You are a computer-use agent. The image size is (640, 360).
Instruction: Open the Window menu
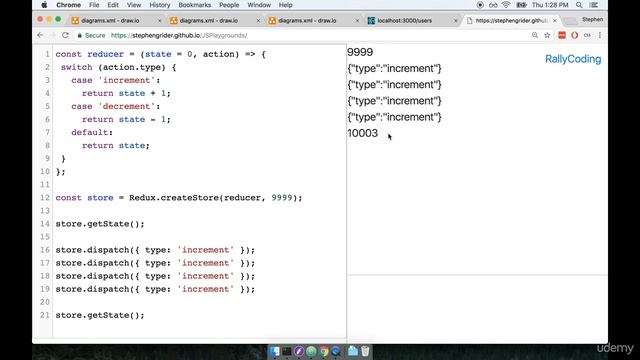259,5
